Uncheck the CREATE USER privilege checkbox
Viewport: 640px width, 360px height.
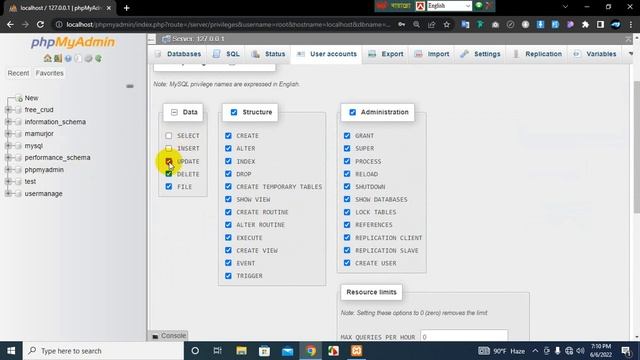pyautogui.click(x=347, y=263)
